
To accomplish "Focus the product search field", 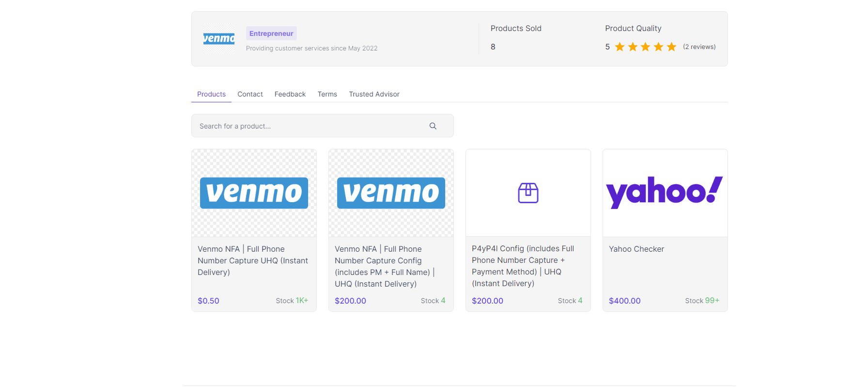I will tap(323, 126).
